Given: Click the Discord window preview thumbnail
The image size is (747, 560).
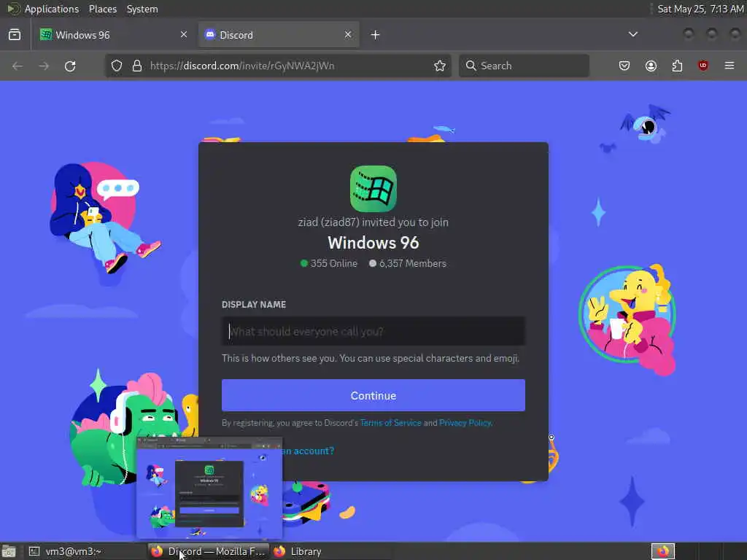Looking at the screenshot, I should (x=209, y=488).
